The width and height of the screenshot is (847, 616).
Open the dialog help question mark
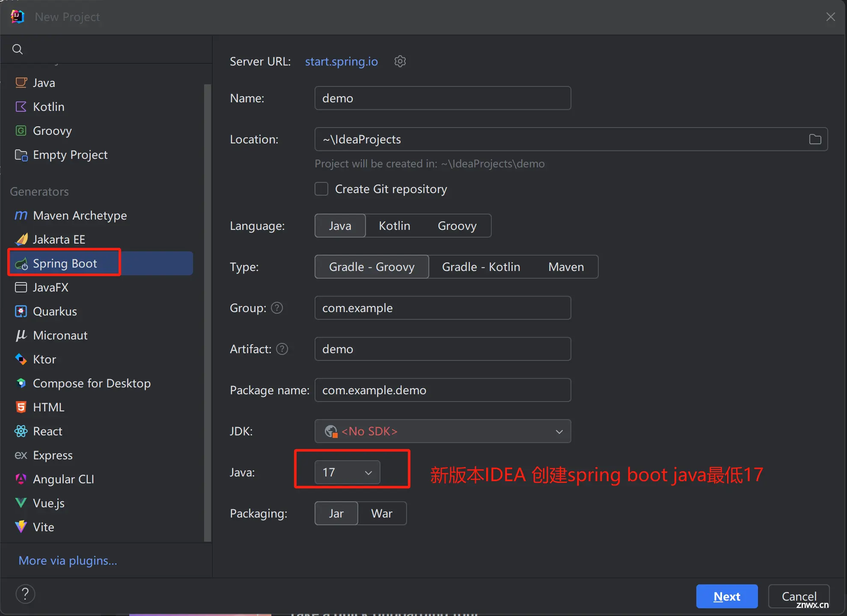tap(25, 594)
